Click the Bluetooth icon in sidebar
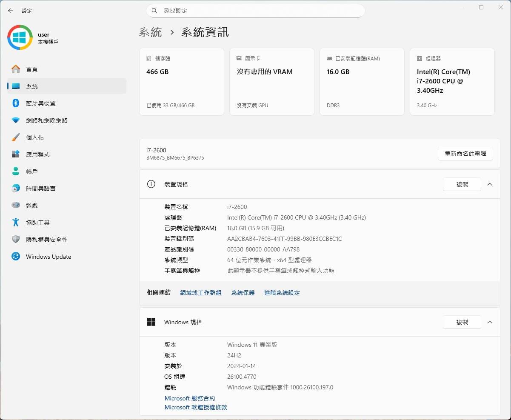The height and width of the screenshot is (420, 511). click(16, 103)
